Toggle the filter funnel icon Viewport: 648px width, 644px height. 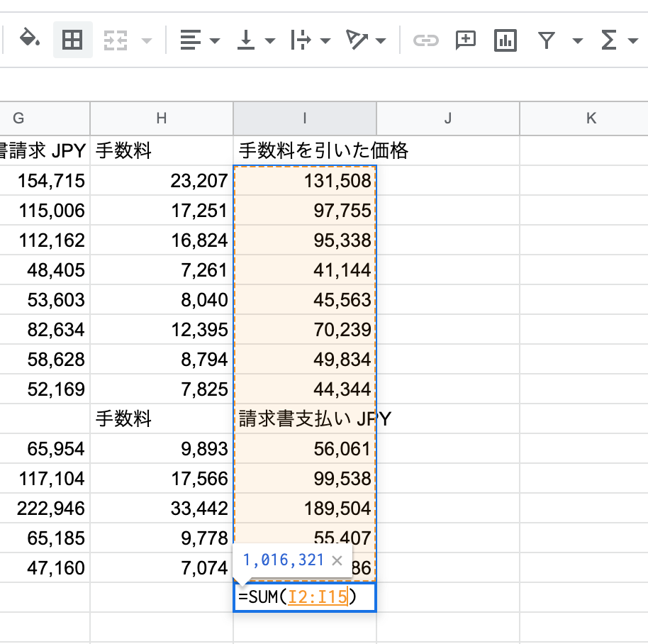[x=546, y=40]
